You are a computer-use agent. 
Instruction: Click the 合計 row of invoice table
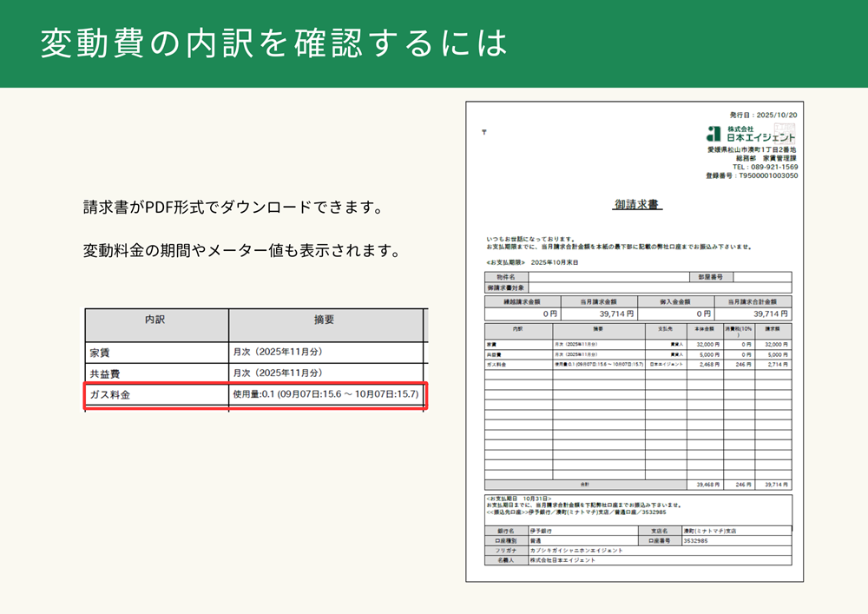[x=638, y=484]
